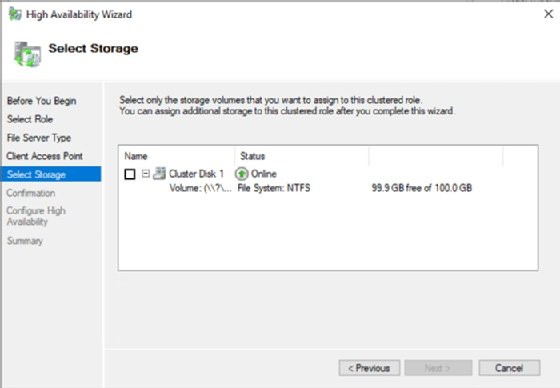The width and height of the screenshot is (560, 388).
Task: Collapse the Cluster Disk 1 tree node
Action: 145,174
